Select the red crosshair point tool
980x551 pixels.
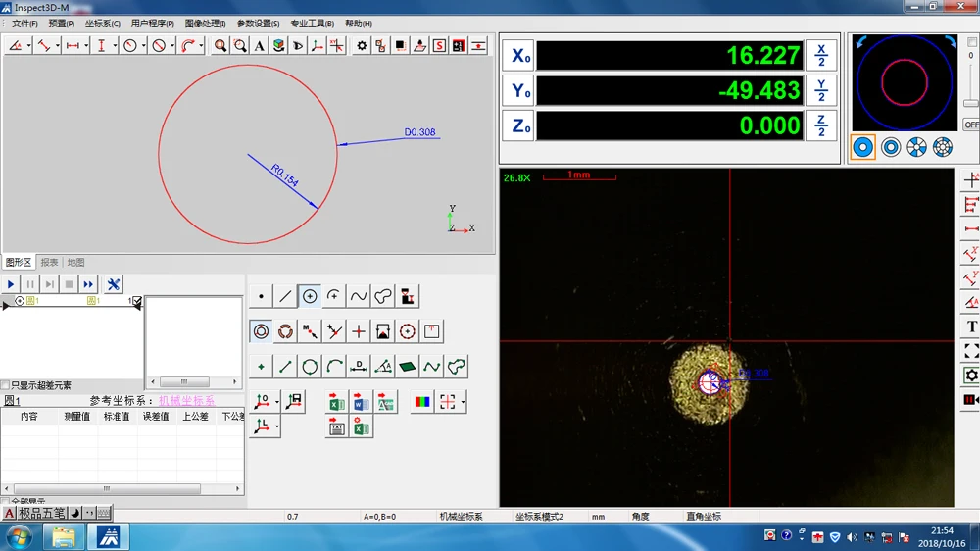(x=359, y=331)
